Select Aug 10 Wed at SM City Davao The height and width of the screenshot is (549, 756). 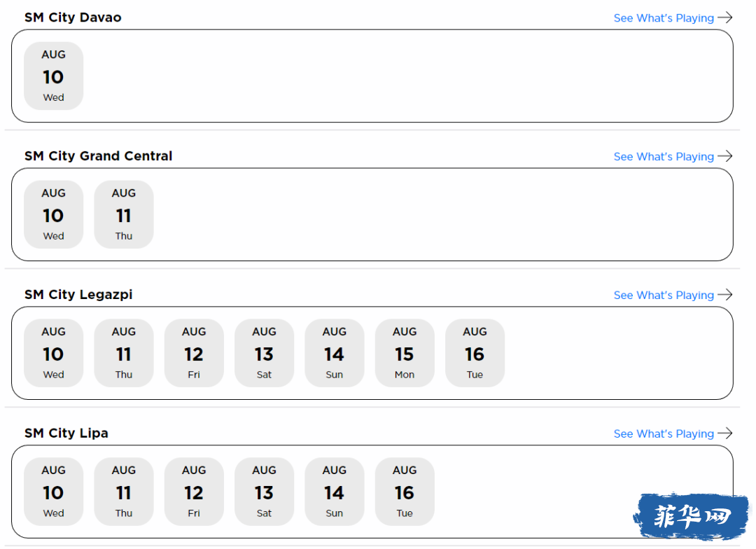click(x=53, y=76)
